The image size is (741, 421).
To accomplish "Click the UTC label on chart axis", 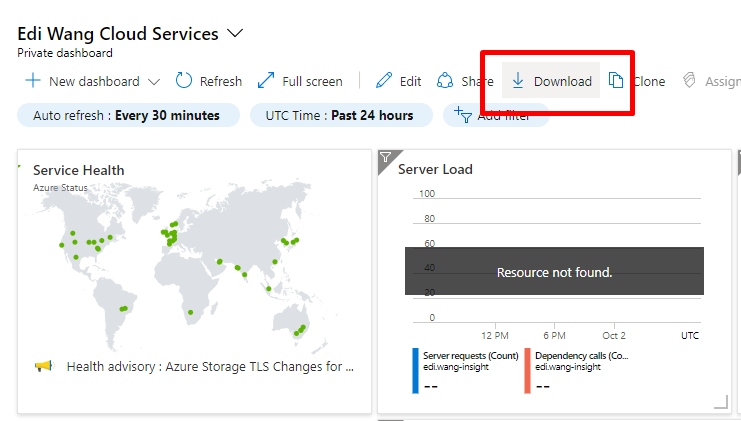I will pyautogui.click(x=690, y=335).
